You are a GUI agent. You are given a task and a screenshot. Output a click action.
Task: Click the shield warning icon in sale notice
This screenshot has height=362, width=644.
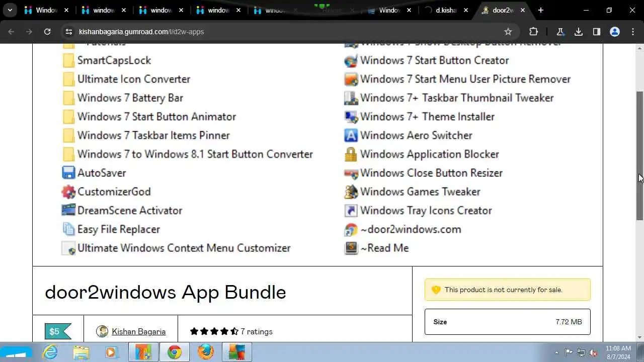coord(436,290)
